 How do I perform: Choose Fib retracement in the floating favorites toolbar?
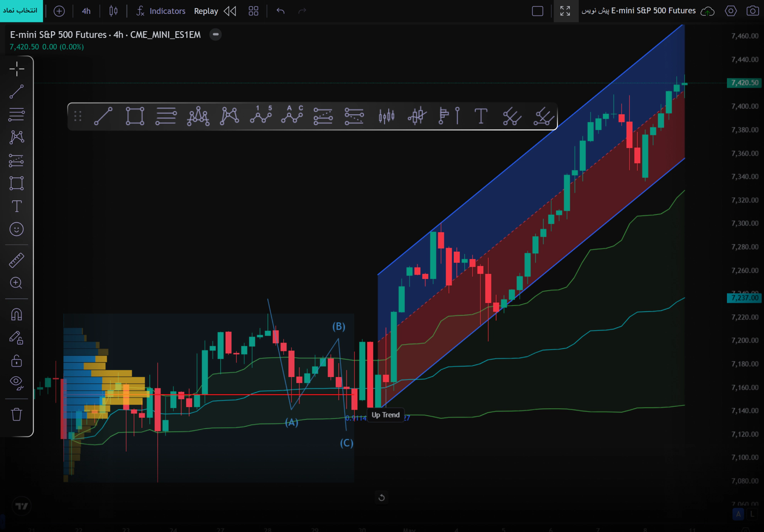(166, 116)
